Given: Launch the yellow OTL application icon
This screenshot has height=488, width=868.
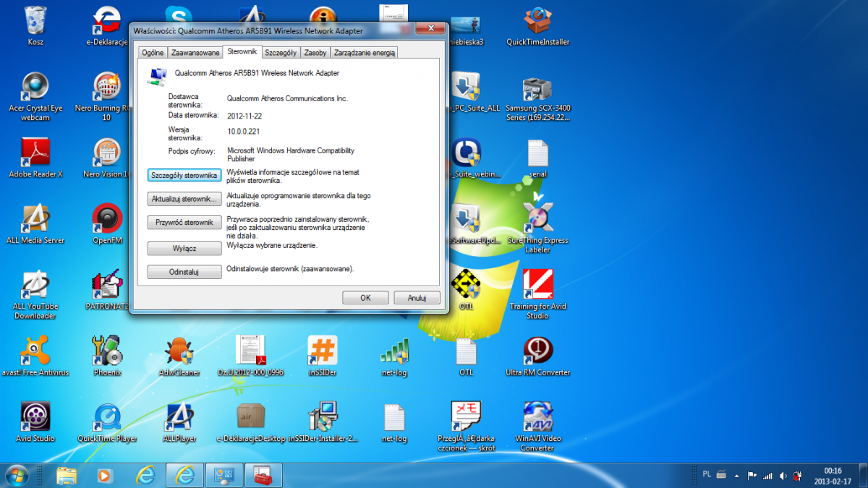Looking at the screenshot, I should click(466, 288).
